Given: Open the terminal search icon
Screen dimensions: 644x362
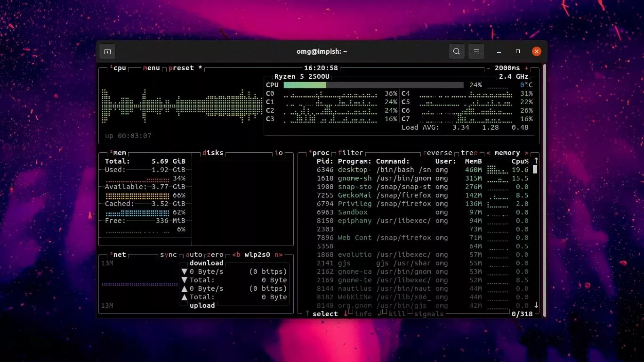Looking at the screenshot, I should coord(456,51).
